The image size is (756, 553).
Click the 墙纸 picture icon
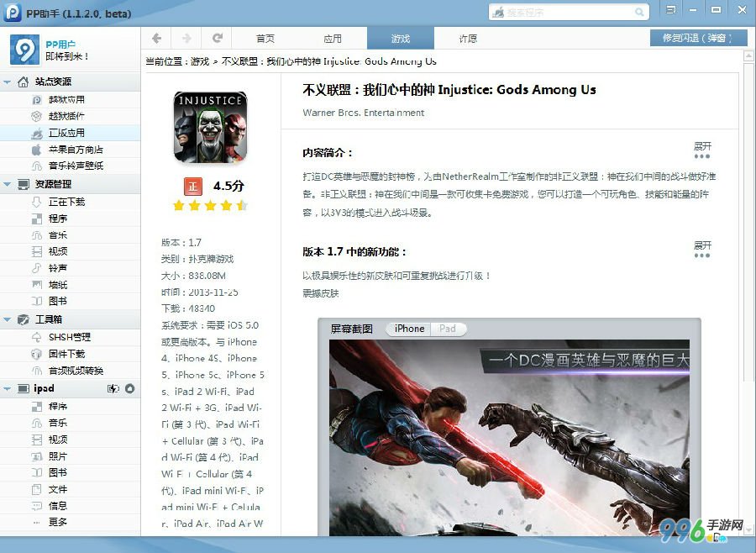coord(37,285)
